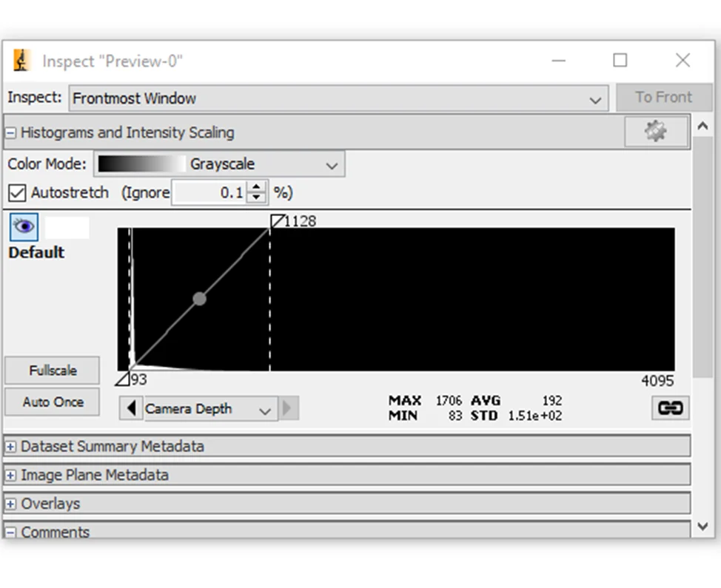
Task: Click the MIN value 83
Action: (455, 416)
